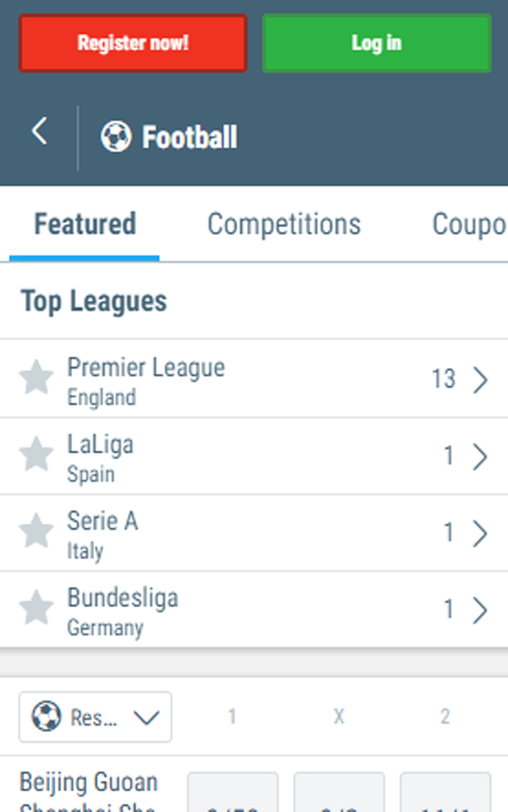Click the football icon in the header
508x812 pixels.
[116, 136]
